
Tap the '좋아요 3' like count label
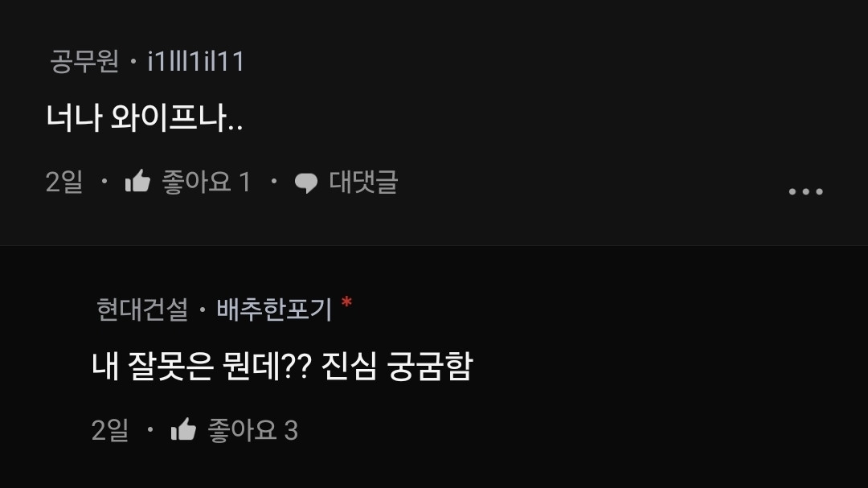click(253, 430)
